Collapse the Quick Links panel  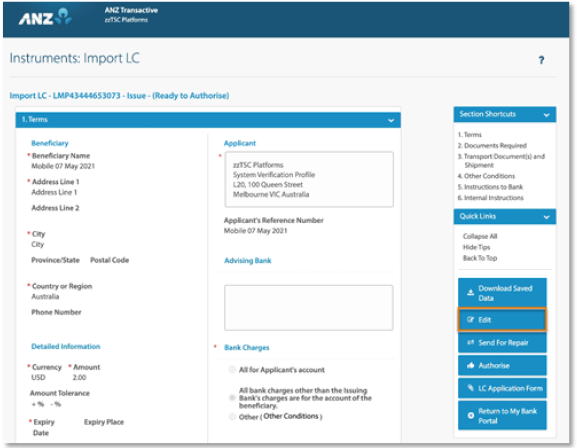pos(546,217)
